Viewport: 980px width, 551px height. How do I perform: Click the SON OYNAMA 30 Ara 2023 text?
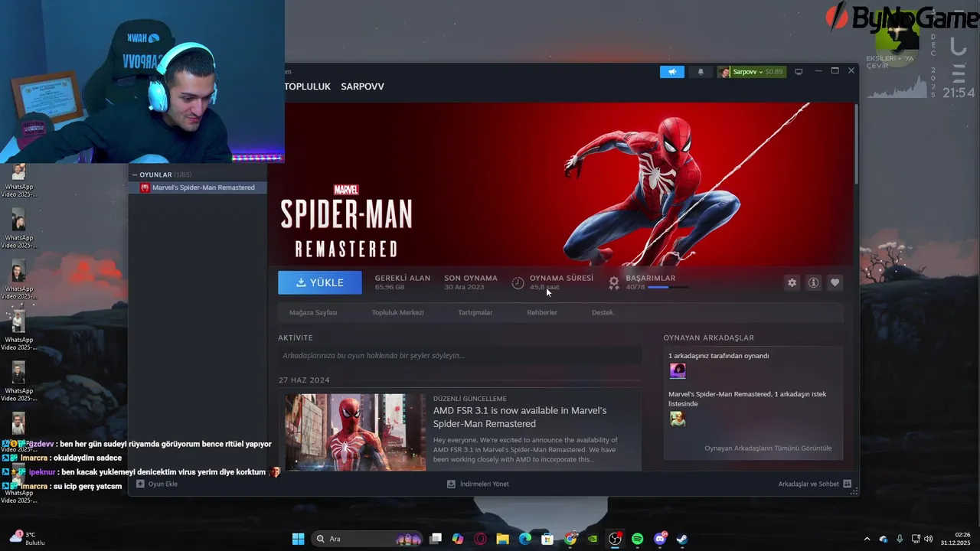(x=471, y=282)
